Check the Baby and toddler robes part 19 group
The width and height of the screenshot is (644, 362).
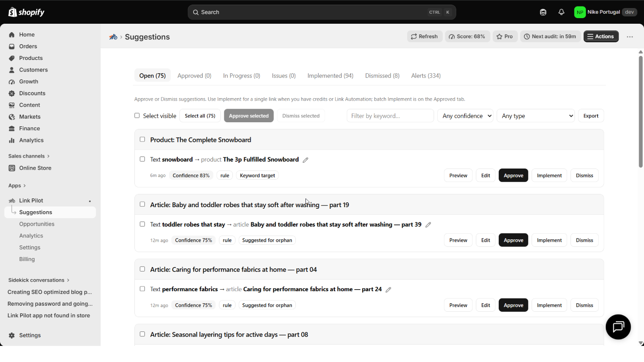point(142,204)
